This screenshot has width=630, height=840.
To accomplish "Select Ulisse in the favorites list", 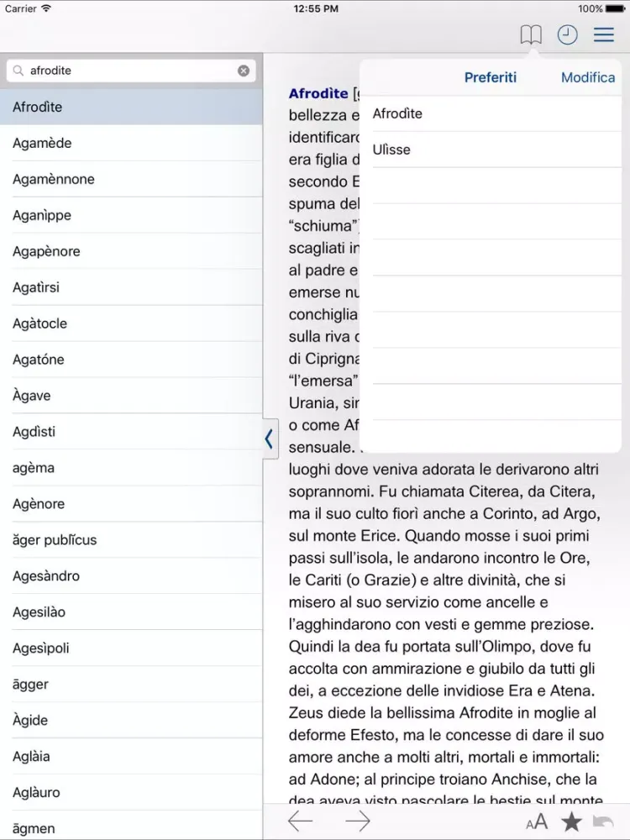I will pos(391,150).
